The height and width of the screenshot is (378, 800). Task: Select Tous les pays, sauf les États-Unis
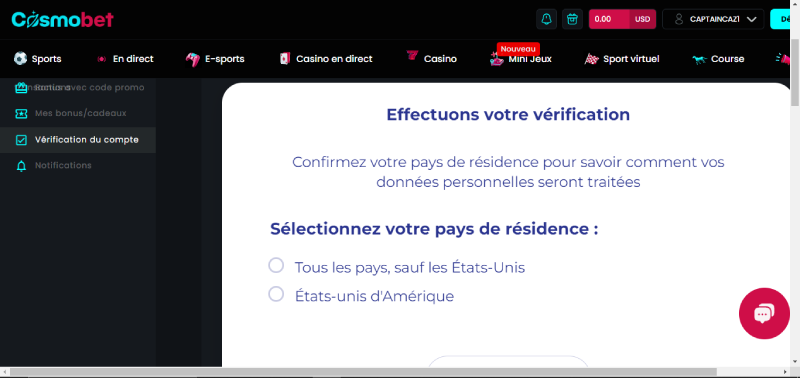click(276, 265)
